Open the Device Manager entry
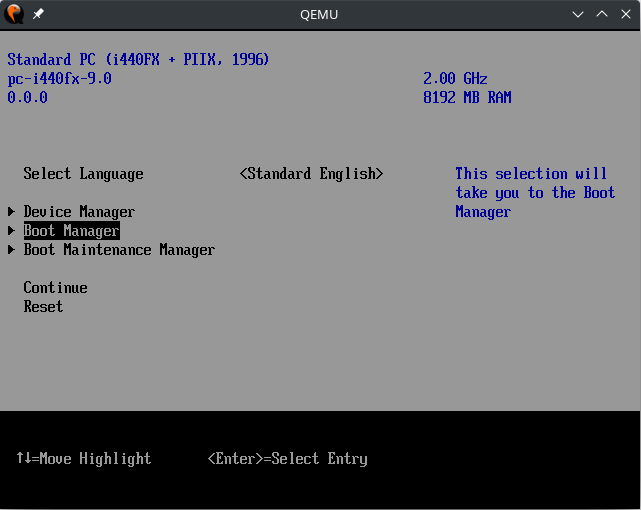 pyautogui.click(x=79, y=212)
